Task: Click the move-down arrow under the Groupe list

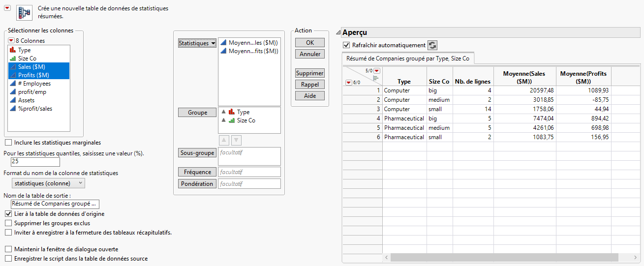Action: (x=236, y=140)
